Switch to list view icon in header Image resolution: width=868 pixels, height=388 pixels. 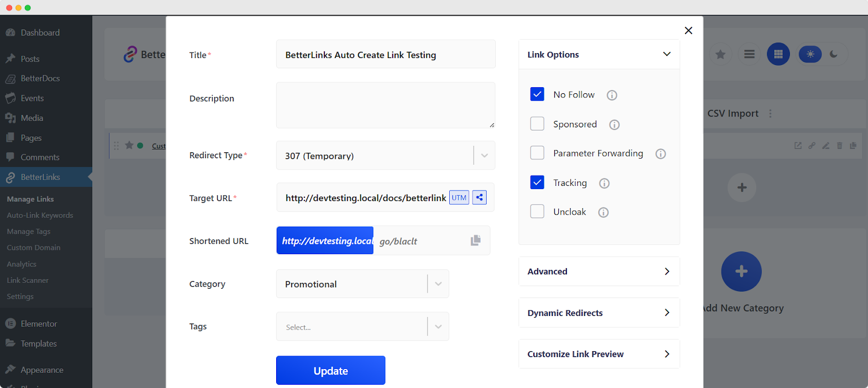click(749, 54)
